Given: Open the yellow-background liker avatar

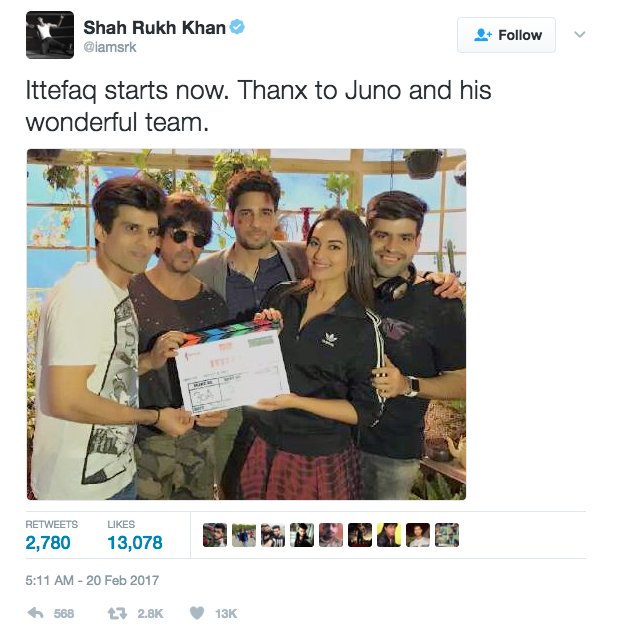Looking at the screenshot, I should pos(389,535).
